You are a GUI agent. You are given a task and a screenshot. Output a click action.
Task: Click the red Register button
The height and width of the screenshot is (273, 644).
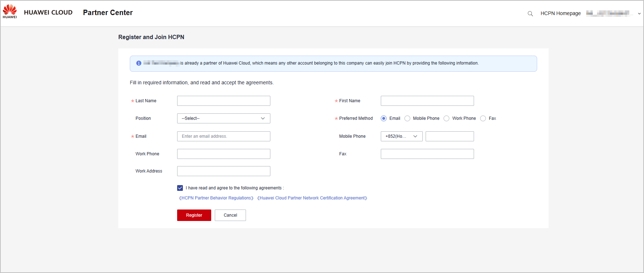point(194,215)
